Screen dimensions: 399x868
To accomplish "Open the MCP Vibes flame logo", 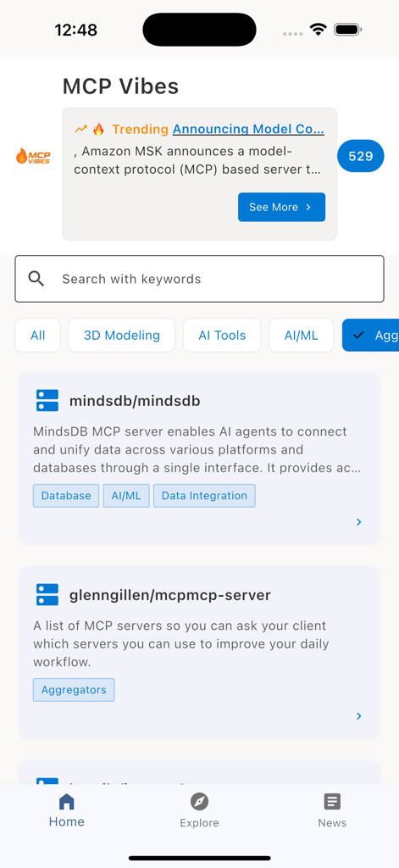I will [33, 156].
